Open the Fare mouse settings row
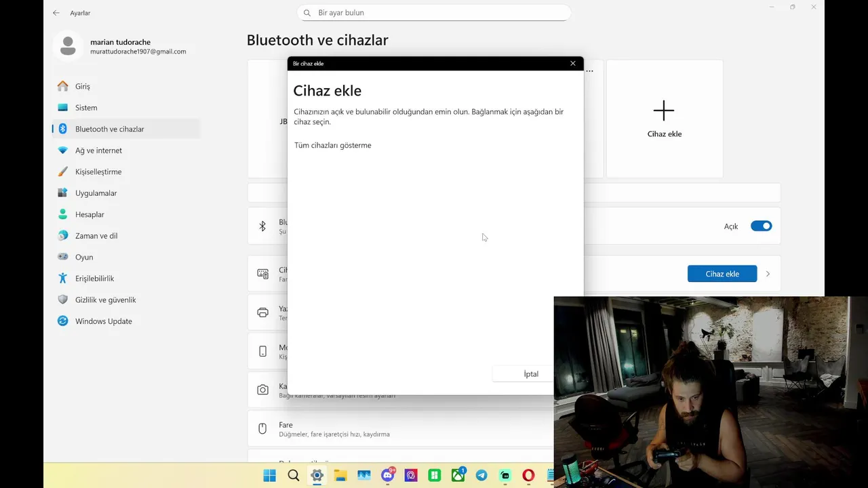This screenshot has width=868, height=488. click(400, 429)
